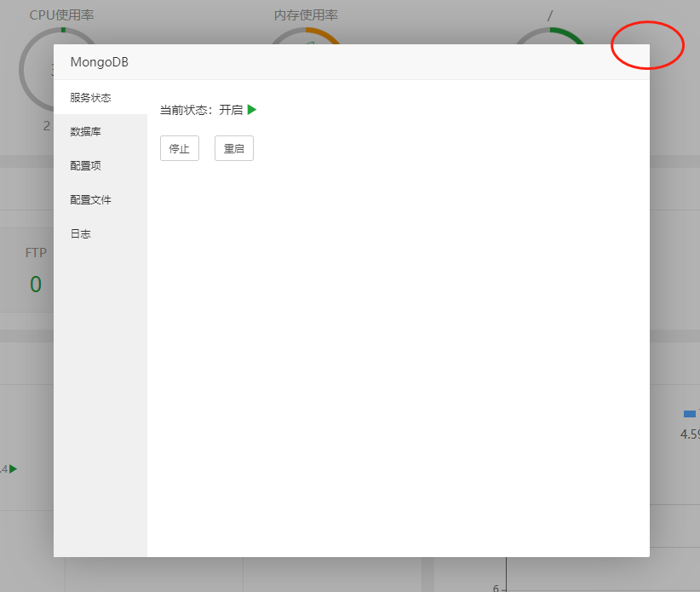View the 日志 tab
Screen dimensions: 700x592
[100, 233]
